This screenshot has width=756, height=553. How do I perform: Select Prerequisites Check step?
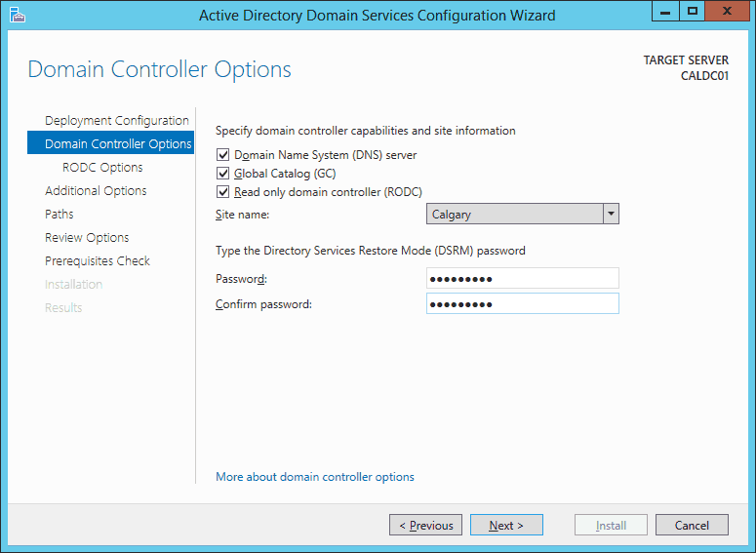98,260
